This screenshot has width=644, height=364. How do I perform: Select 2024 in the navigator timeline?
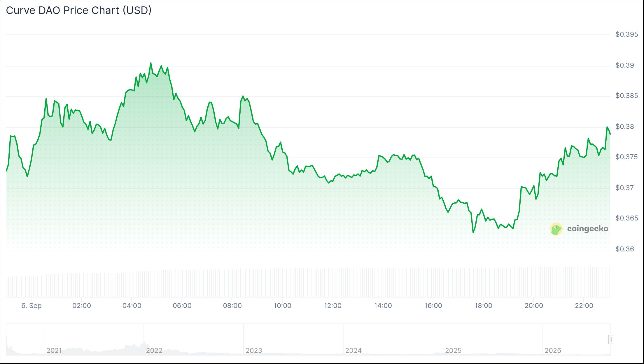[353, 351]
